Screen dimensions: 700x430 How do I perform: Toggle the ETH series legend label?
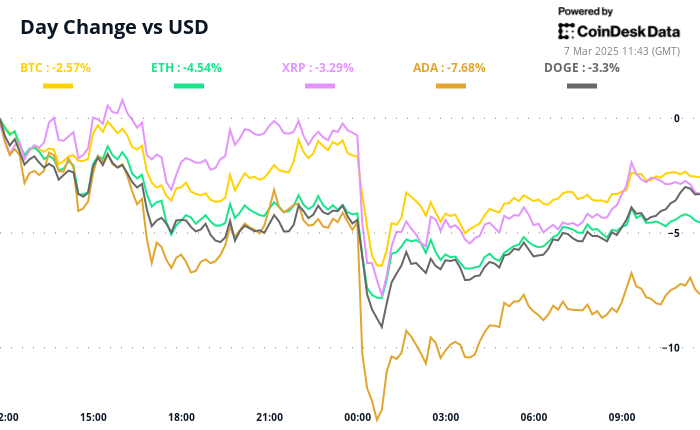click(x=187, y=68)
